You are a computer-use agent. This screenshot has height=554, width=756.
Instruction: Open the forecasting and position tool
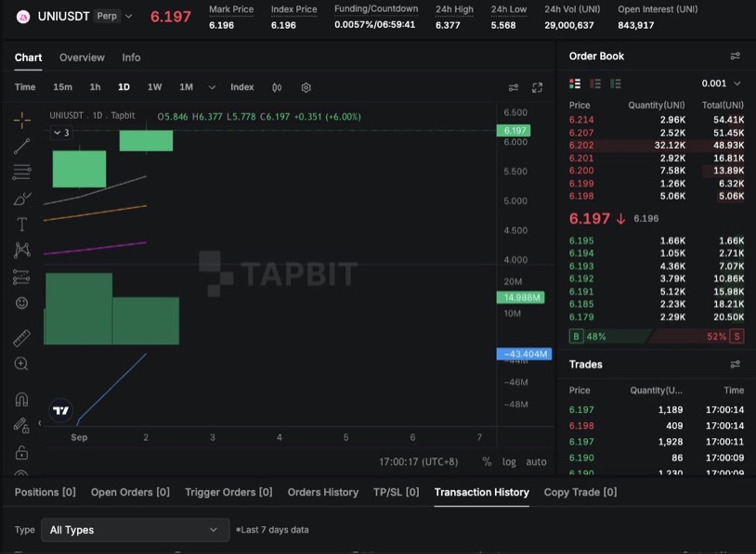[21, 277]
